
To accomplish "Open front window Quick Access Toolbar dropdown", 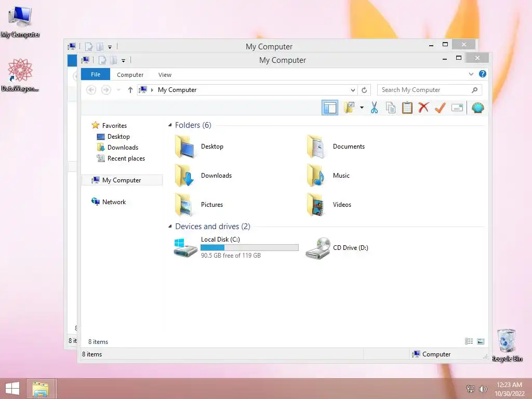I will (x=124, y=61).
